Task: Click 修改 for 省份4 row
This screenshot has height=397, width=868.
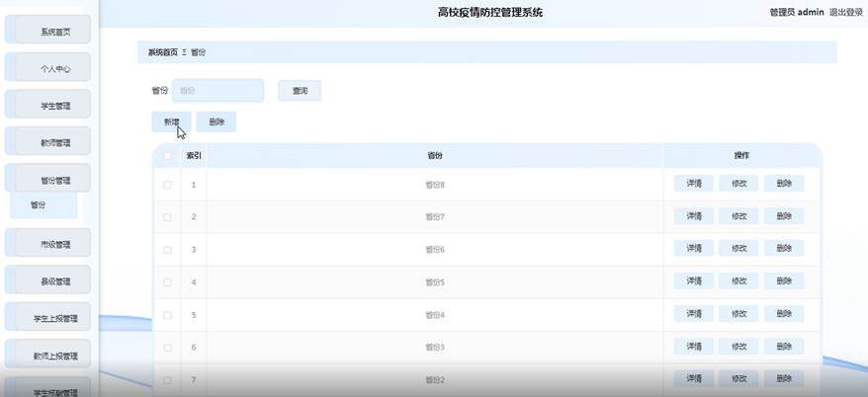Action: coord(739,313)
